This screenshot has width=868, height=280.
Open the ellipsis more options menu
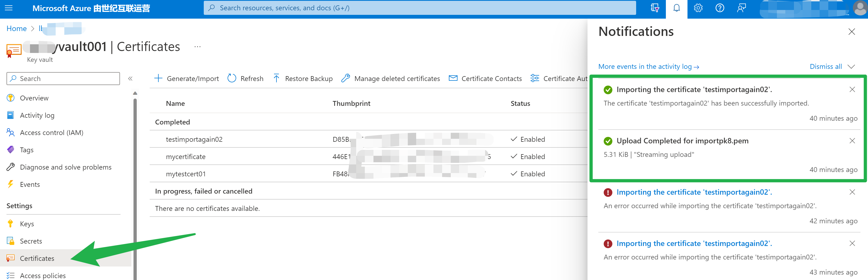tap(198, 47)
